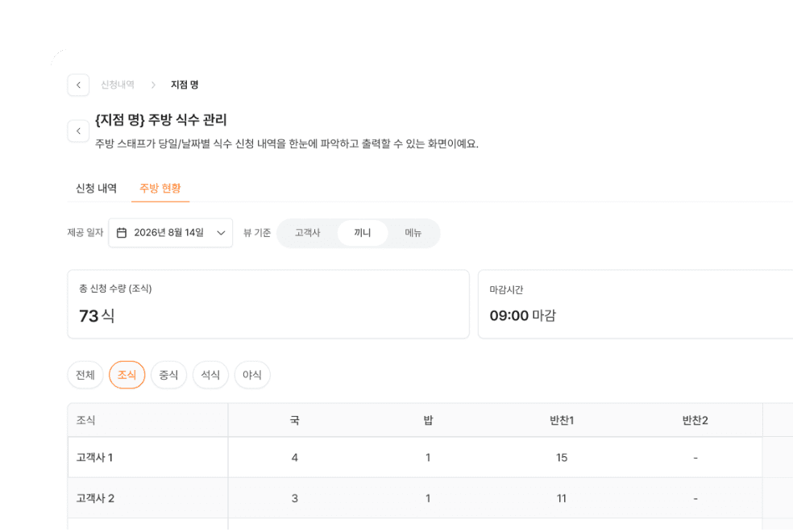Select the 주방 현황 tab
The width and height of the screenshot is (793, 532).
click(160, 189)
